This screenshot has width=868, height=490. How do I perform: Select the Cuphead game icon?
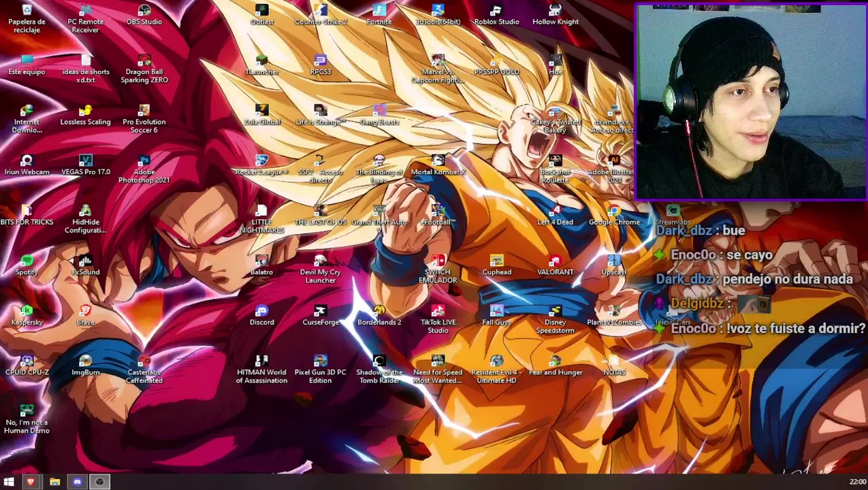coord(496,265)
